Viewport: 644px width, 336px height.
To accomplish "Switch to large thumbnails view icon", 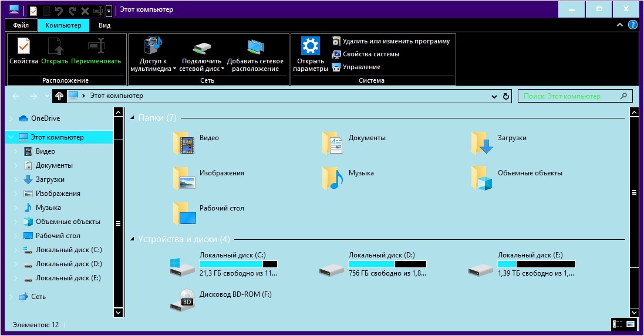I will pyautogui.click(x=631, y=324).
